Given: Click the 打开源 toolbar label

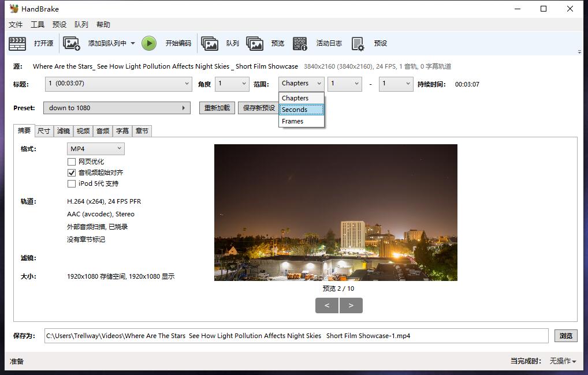Looking at the screenshot, I should [43, 43].
